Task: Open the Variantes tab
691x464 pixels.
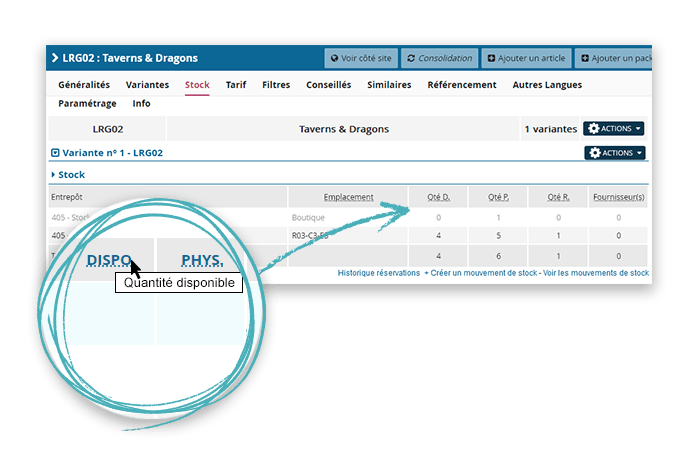Action: tap(147, 85)
